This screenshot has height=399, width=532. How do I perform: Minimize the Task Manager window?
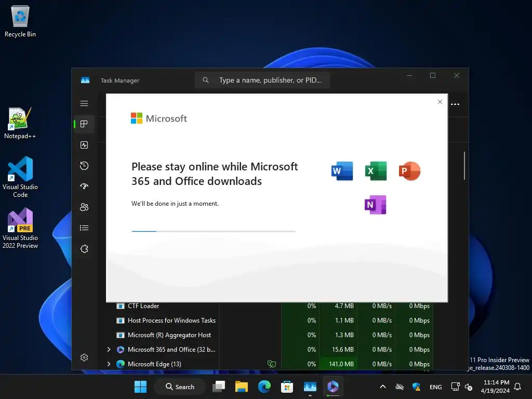409,75
